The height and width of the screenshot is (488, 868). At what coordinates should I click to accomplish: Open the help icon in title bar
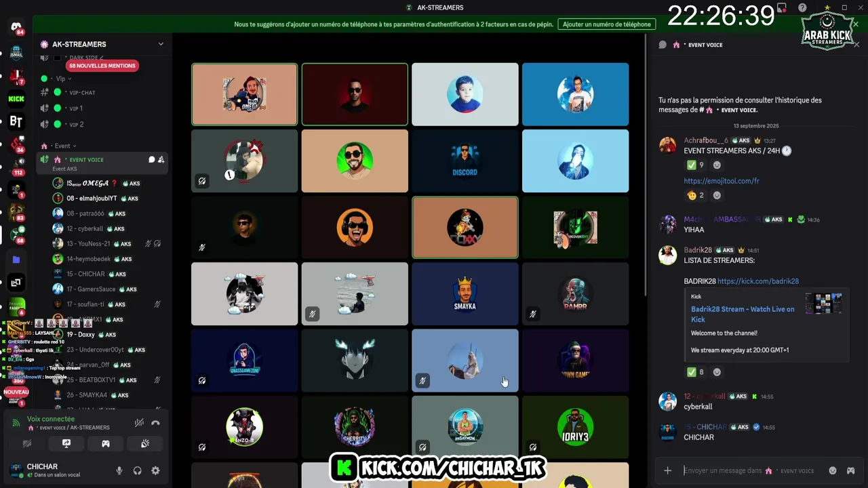(x=803, y=7)
